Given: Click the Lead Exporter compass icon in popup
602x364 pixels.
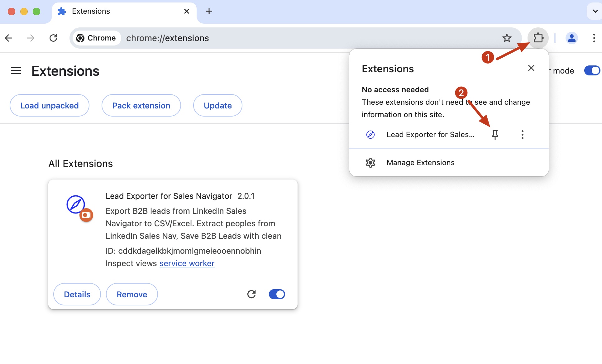Looking at the screenshot, I should tap(370, 134).
